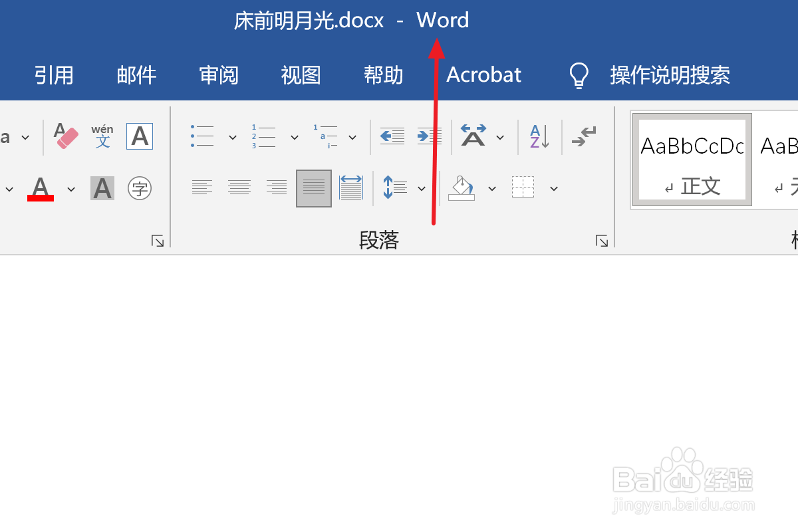798x532 pixels.
Task: Apply bulleted list
Action: click(202, 136)
